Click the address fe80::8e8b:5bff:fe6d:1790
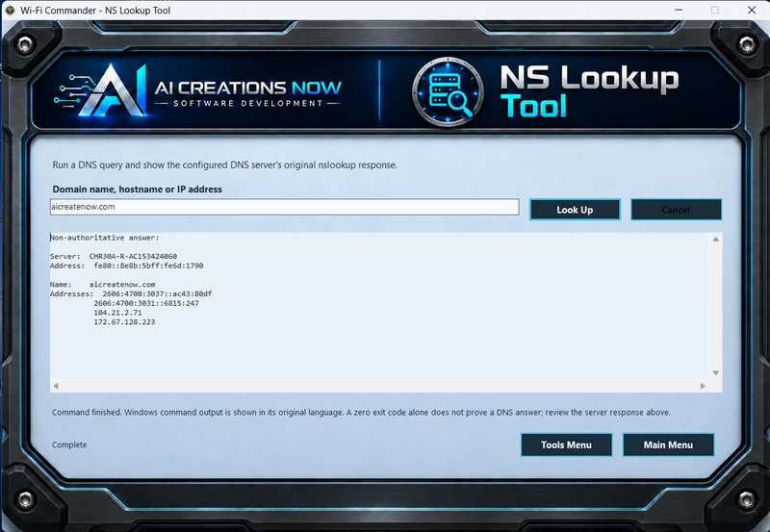 point(148,266)
